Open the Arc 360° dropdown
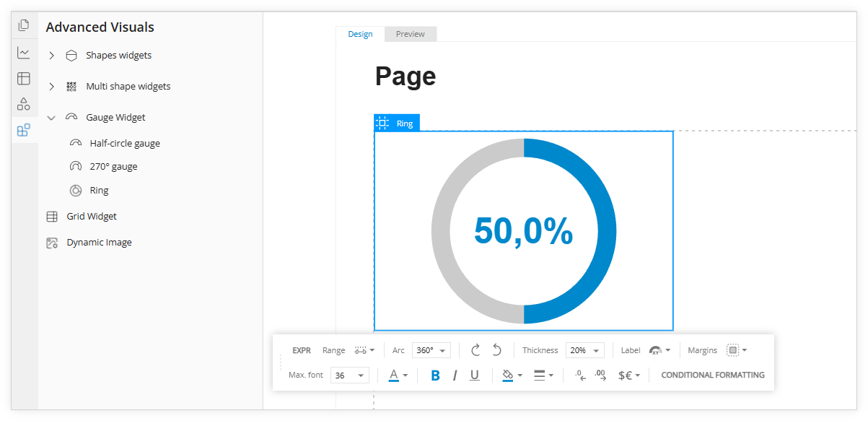Screen dimensions: 868x421 pos(431,350)
